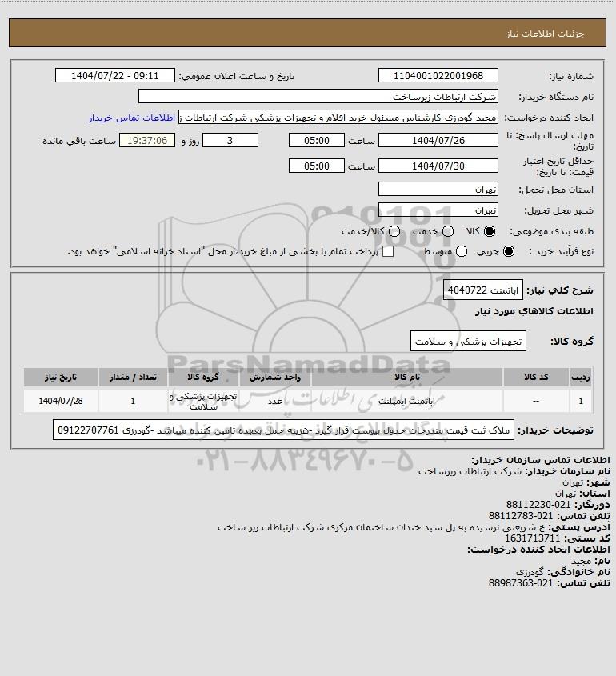Image resolution: width=616 pixels, height=676 pixels.
Task: Click the remaining time field 19:37:06
Action: coord(147,140)
